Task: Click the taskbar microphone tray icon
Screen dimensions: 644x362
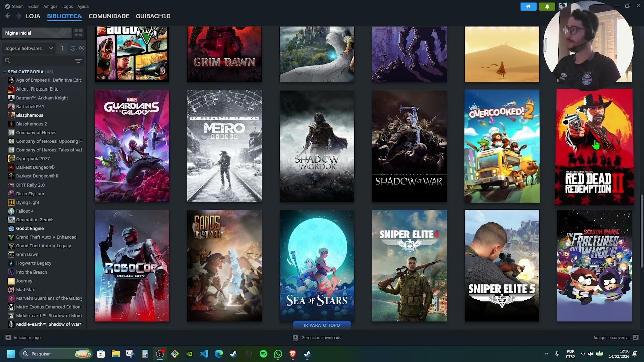Action: click(x=557, y=354)
